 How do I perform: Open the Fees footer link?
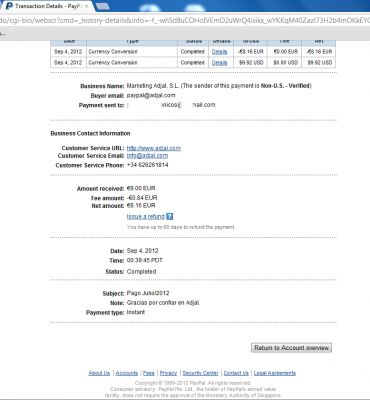pos(149,373)
